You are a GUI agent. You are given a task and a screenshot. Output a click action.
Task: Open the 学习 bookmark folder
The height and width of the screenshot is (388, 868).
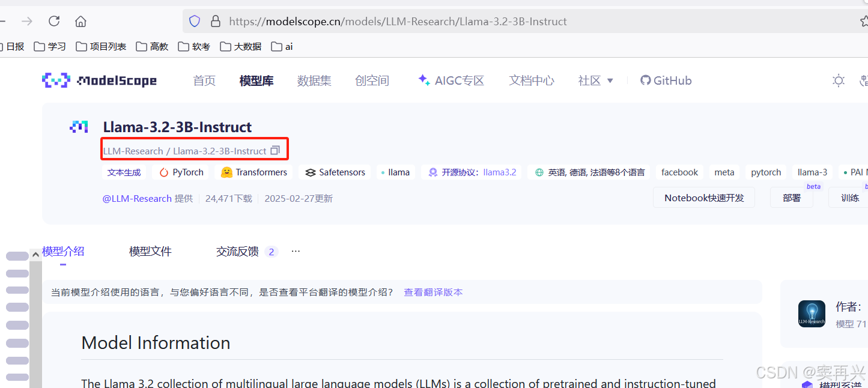coord(50,46)
